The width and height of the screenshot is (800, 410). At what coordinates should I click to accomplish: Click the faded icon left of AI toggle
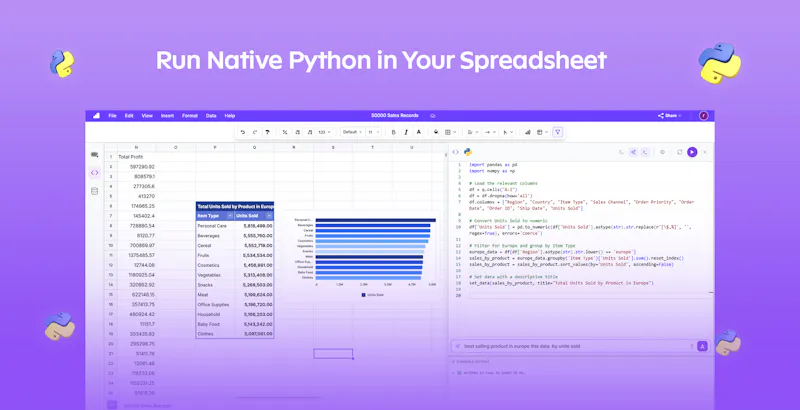click(x=621, y=152)
